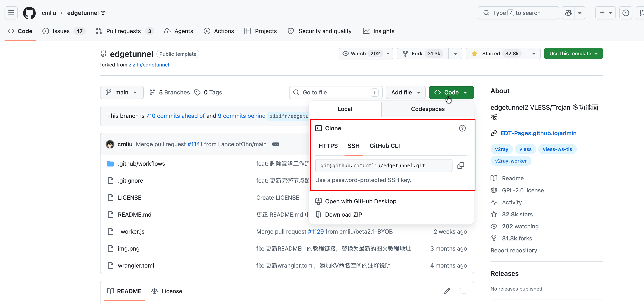
Task: Go to GitHub homepage via Octocat logo
Action: click(29, 13)
